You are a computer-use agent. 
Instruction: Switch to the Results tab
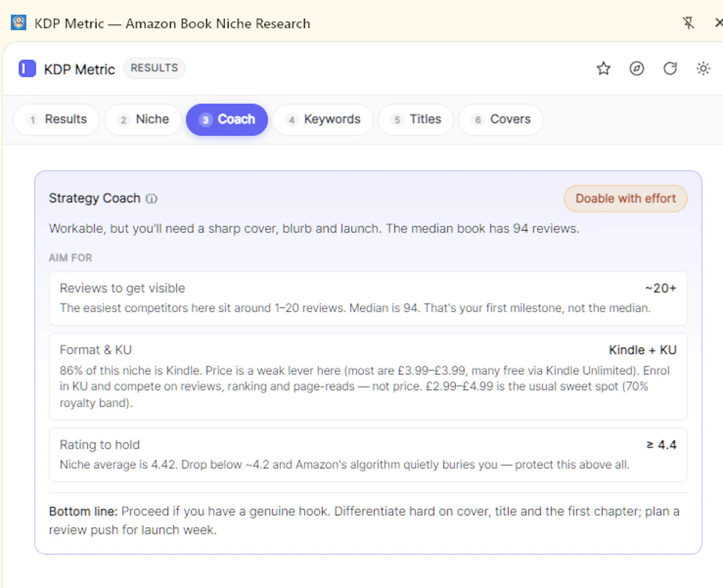[x=56, y=119]
